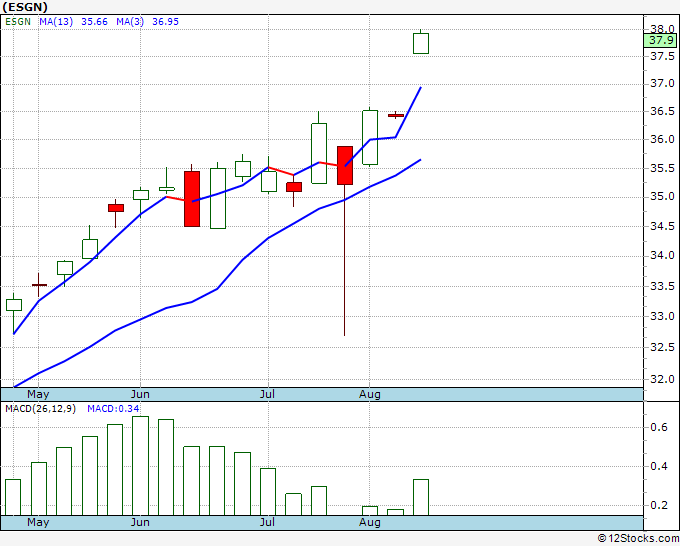Click the highlighted 37.9 current price tag

(661, 40)
